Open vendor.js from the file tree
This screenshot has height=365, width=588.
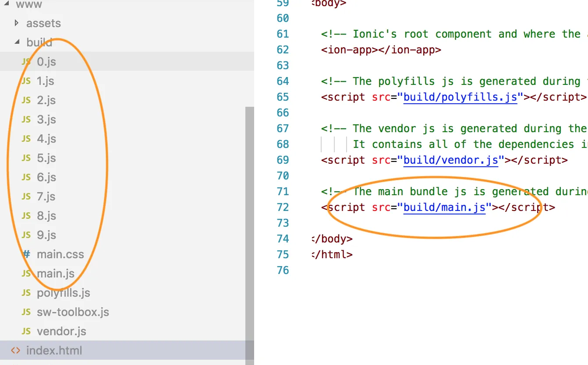pos(62,331)
